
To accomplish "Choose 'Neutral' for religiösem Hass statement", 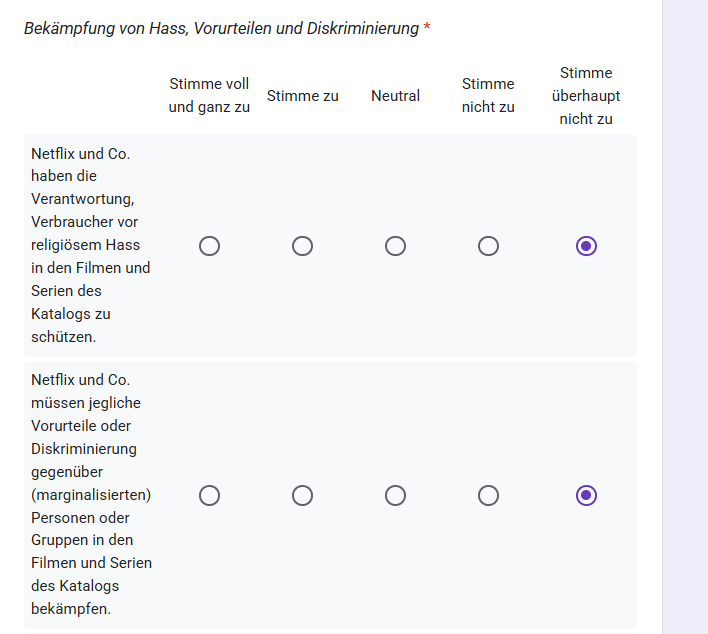I will [396, 246].
